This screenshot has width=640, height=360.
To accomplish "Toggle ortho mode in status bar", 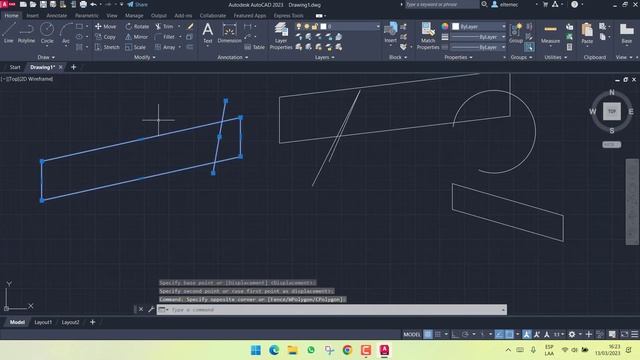I will click(455, 334).
